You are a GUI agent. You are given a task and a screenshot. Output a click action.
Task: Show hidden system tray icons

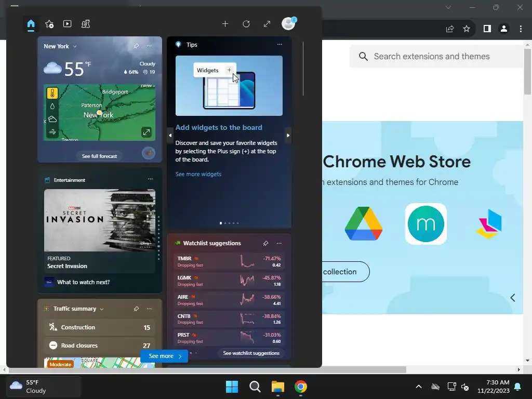pos(419,387)
